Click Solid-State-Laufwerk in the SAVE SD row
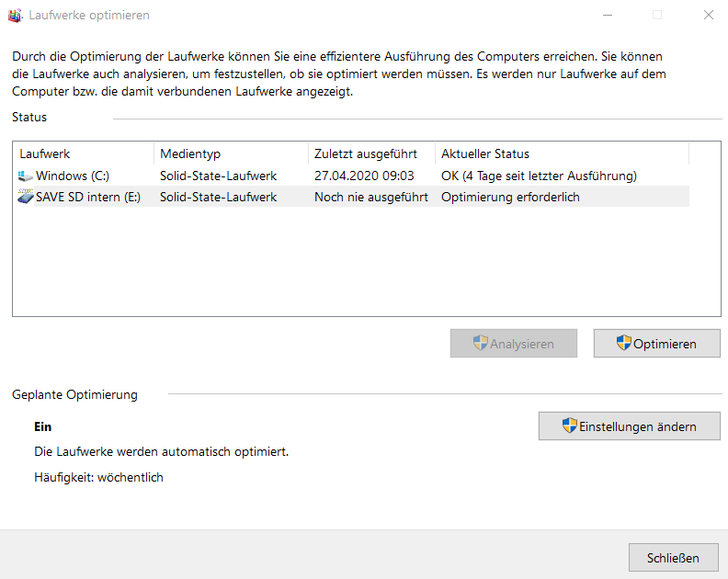Image resolution: width=728 pixels, height=579 pixels. (x=218, y=197)
